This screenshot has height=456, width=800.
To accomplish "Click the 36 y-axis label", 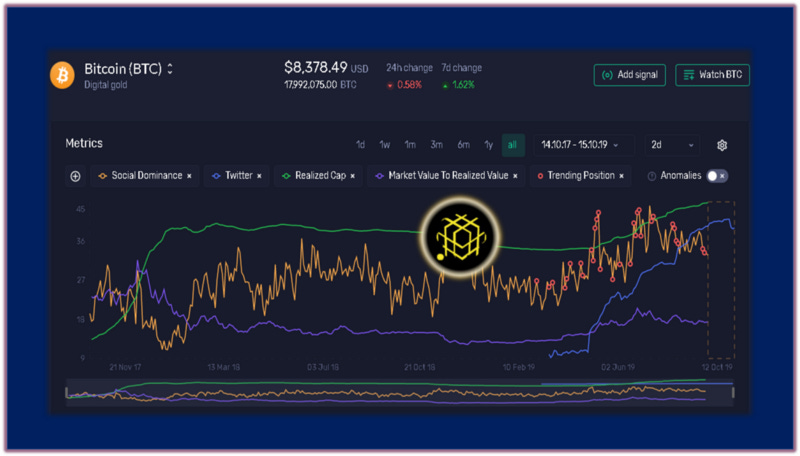I will tap(81, 241).
